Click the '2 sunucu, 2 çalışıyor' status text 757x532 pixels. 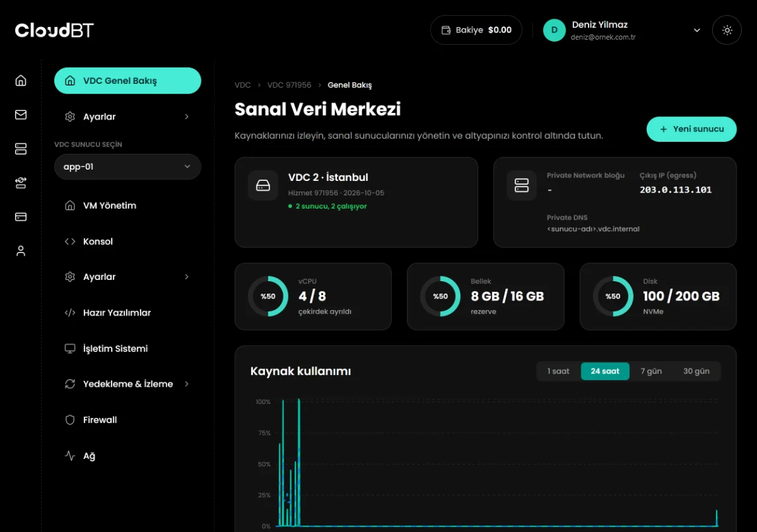(x=331, y=206)
